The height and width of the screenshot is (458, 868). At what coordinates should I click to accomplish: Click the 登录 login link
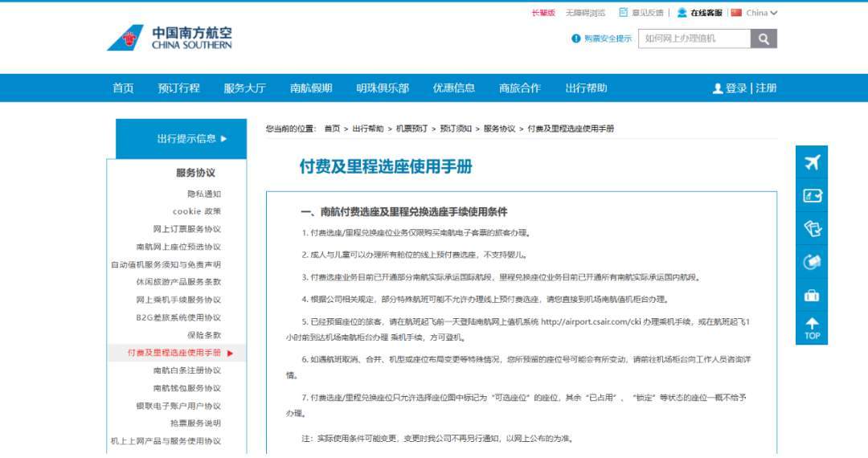735,88
